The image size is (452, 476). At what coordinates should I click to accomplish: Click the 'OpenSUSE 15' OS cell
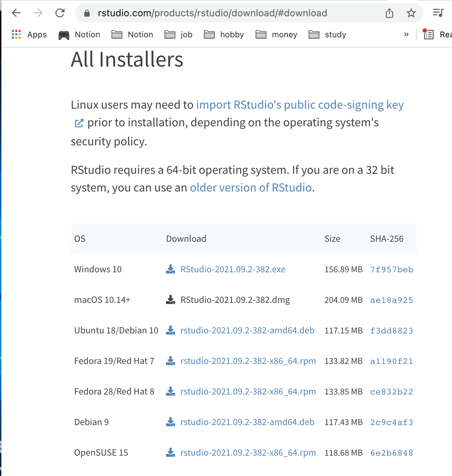click(101, 453)
